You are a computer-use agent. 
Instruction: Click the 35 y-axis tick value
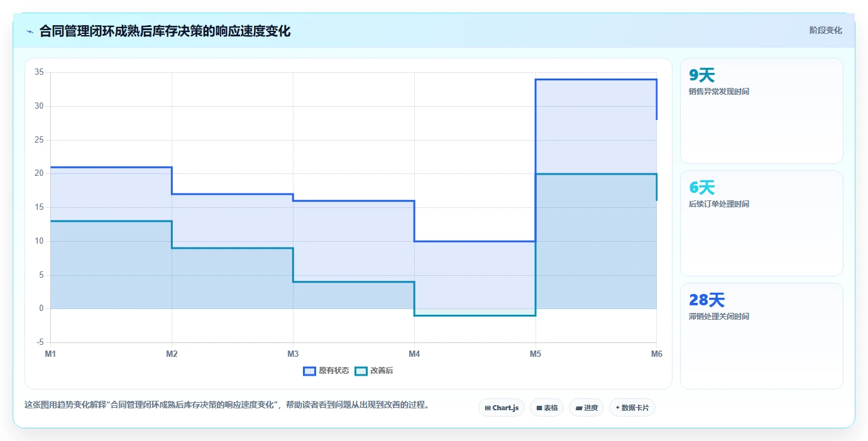click(39, 72)
